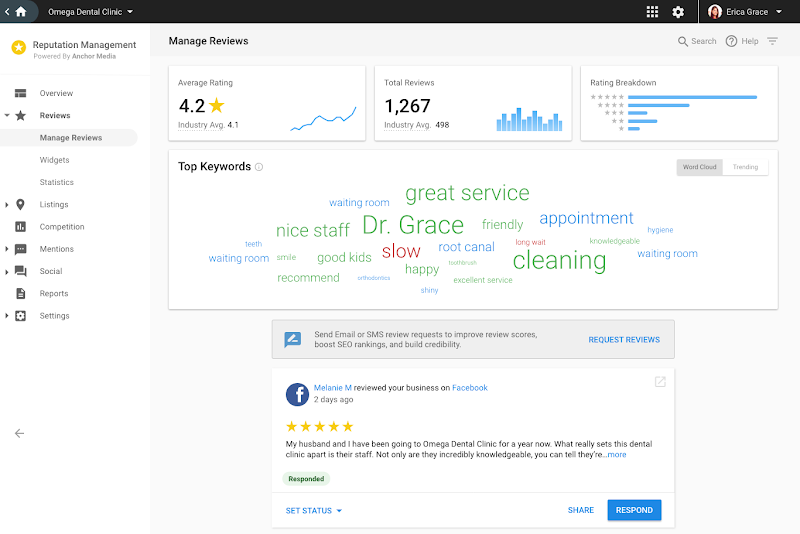Image resolution: width=800 pixels, height=534 pixels.
Task: Click the four-star rating breakdown bar
Action: point(659,105)
